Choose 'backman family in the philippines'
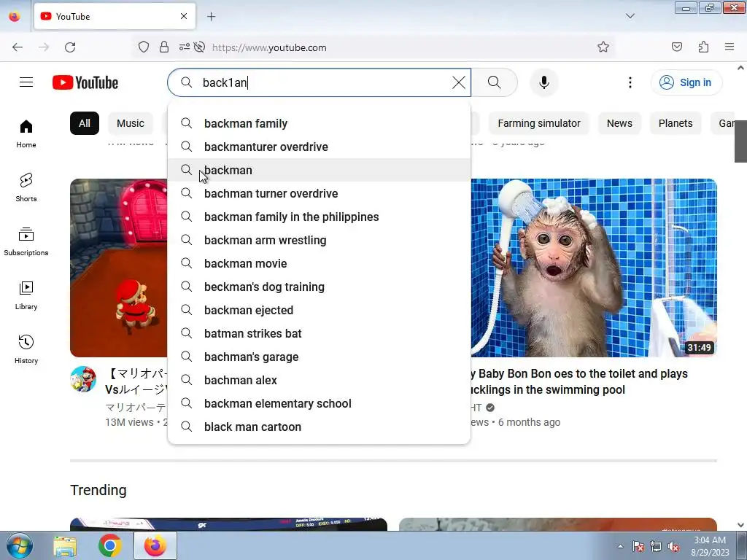Viewport: 747px width, 560px height. [x=320, y=217]
